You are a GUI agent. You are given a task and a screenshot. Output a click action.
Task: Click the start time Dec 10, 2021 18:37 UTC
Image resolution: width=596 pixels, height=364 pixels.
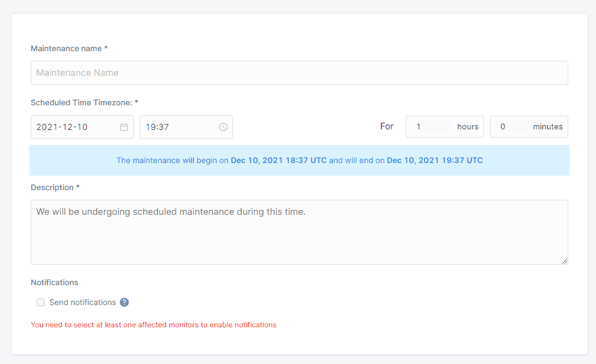279,161
